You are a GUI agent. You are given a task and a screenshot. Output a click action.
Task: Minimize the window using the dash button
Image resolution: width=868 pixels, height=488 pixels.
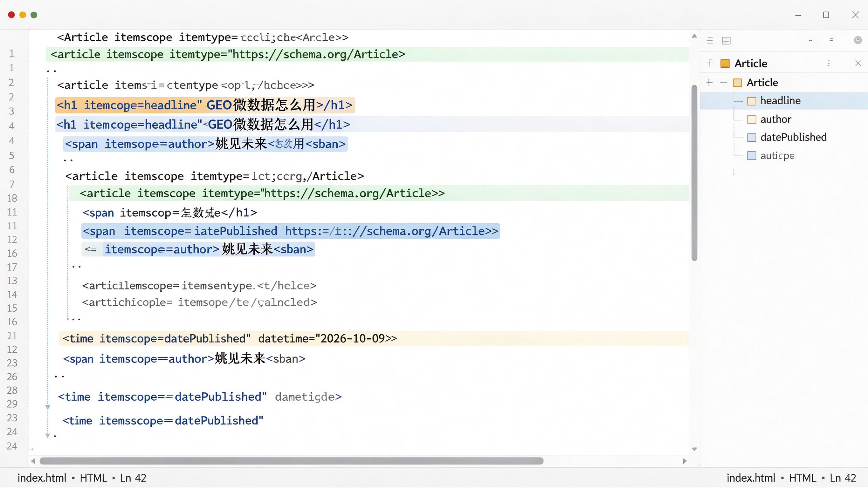tap(798, 15)
